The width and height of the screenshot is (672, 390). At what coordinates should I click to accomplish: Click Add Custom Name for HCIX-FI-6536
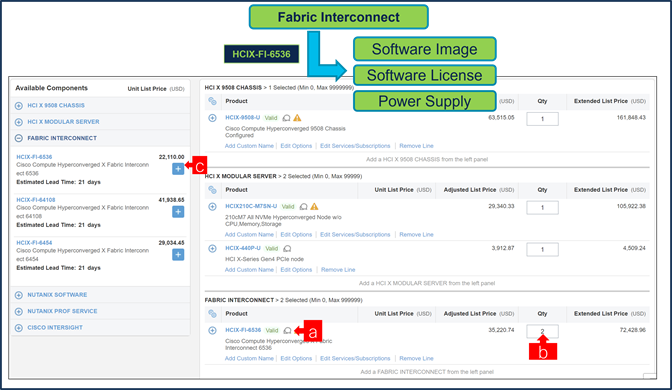249,358
